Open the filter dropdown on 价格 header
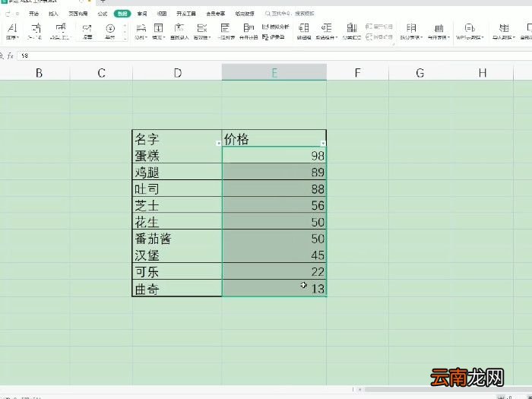The width and height of the screenshot is (532, 399). tap(323, 143)
